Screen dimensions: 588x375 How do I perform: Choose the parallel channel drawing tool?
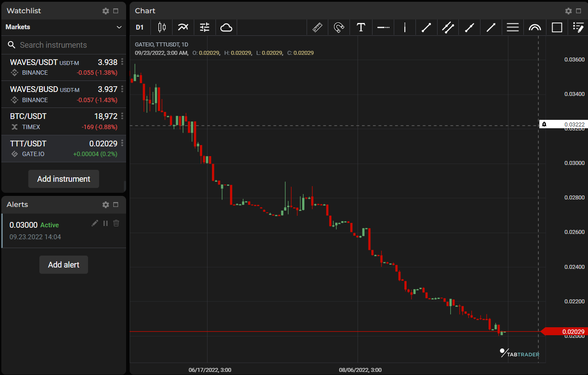tap(448, 27)
